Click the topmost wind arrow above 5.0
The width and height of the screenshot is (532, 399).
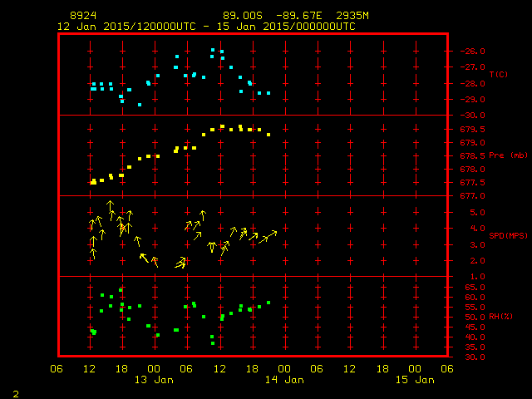[110, 206]
